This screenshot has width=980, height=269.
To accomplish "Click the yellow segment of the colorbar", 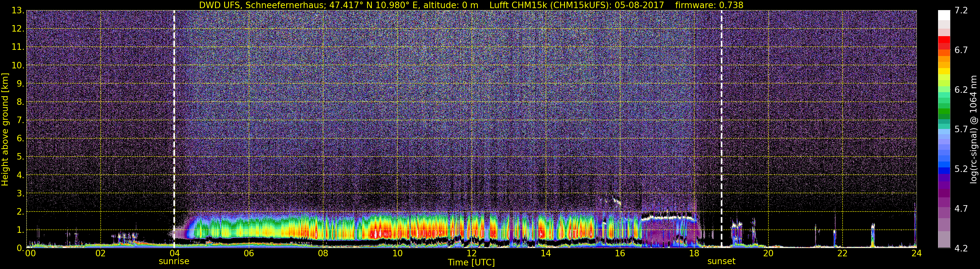I will (x=944, y=71).
